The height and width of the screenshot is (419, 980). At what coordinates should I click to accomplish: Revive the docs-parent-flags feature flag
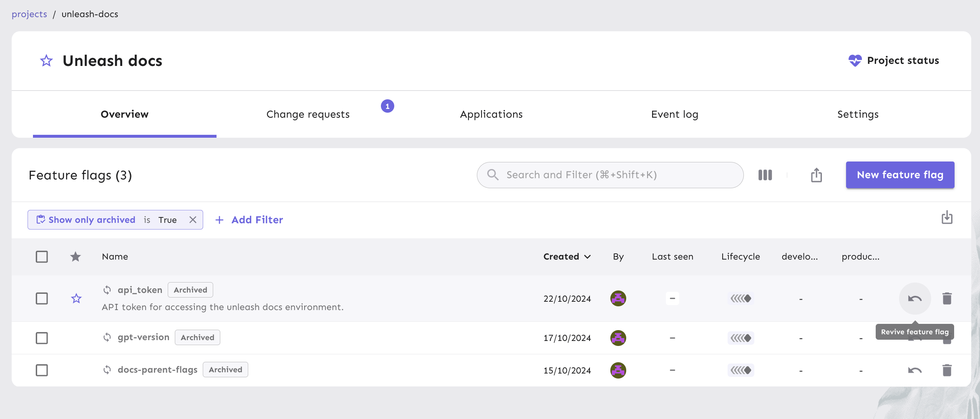click(x=914, y=370)
